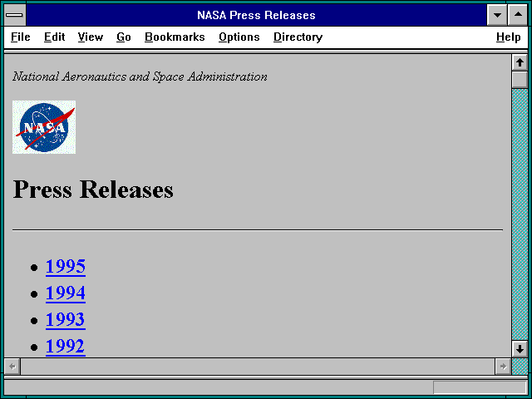Image resolution: width=532 pixels, height=399 pixels.
Task: Open the Directory menu
Action: (298, 37)
